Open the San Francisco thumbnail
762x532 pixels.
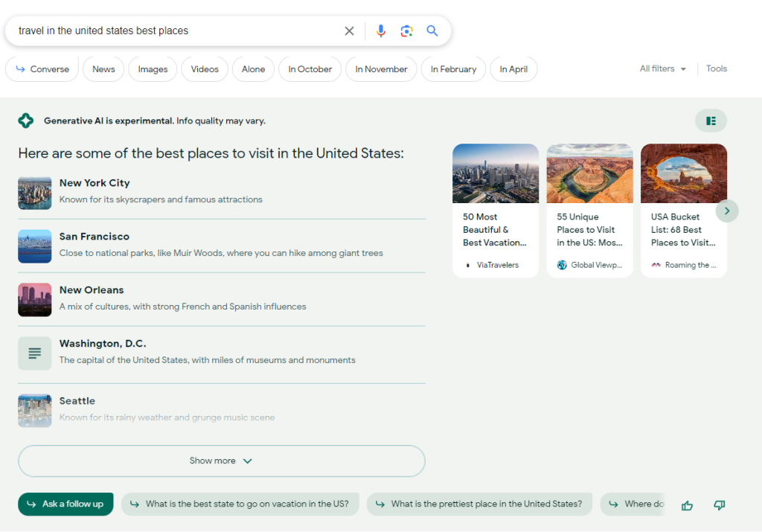click(34, 246)
